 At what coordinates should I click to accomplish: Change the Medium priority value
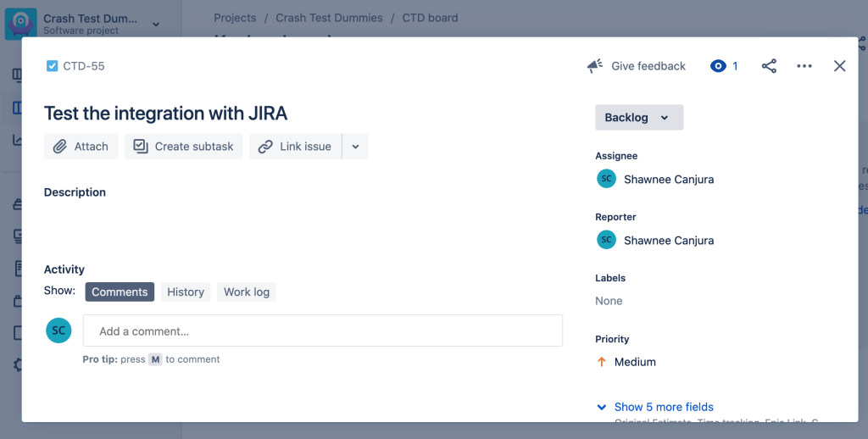click(635, 362)
